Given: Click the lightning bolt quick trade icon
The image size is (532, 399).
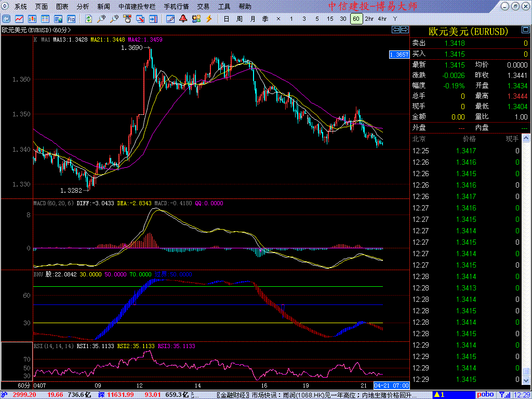Looking at the screenshot, I should coord(209,19).
